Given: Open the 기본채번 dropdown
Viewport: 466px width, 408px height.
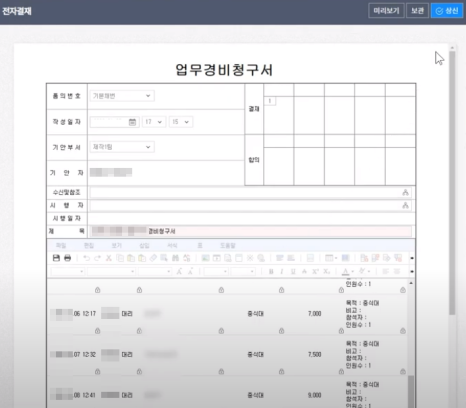Looking at the screenshot, I should pyautogui.click(x=122, y=96).
